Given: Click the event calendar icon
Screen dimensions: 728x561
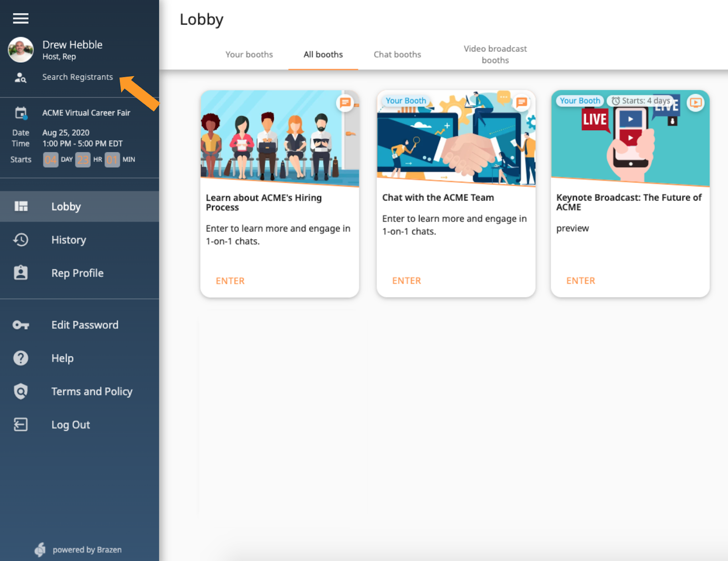Looking at the screenshot, I should [21, 113].
